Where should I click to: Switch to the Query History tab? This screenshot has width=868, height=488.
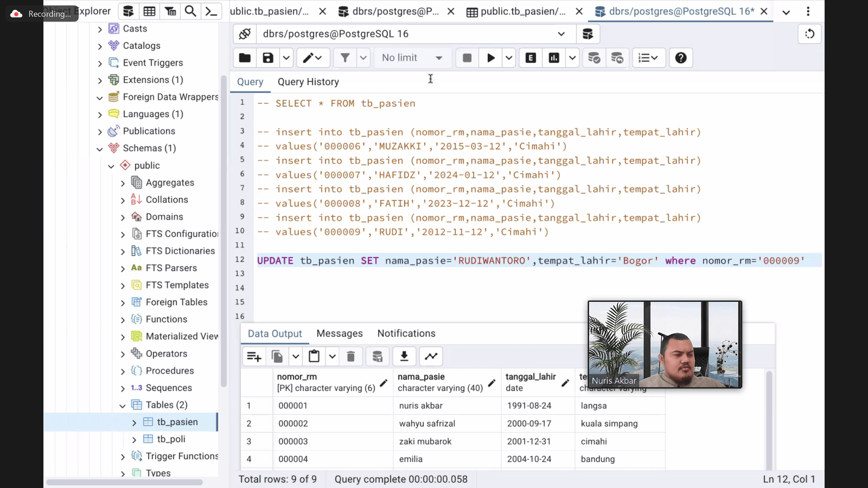pos(308,82)
